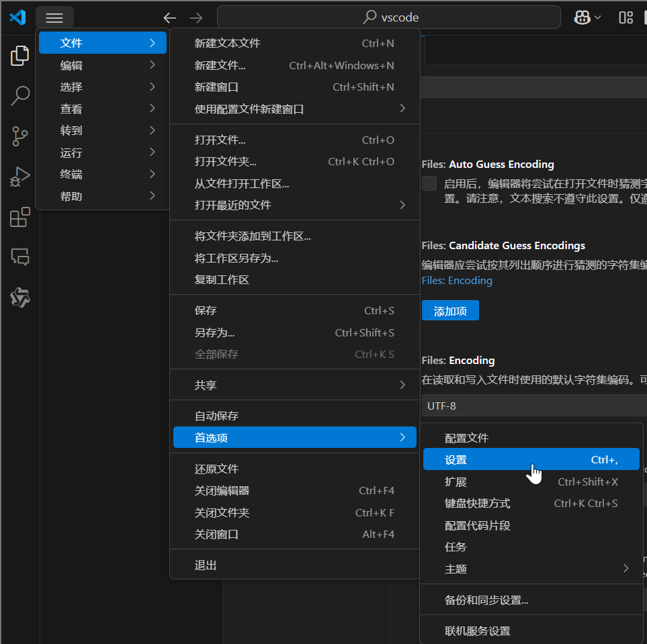Screen dimensions: 647x644
Task: Choose 退出 menu entry
Action: click(x=295, y=565)
